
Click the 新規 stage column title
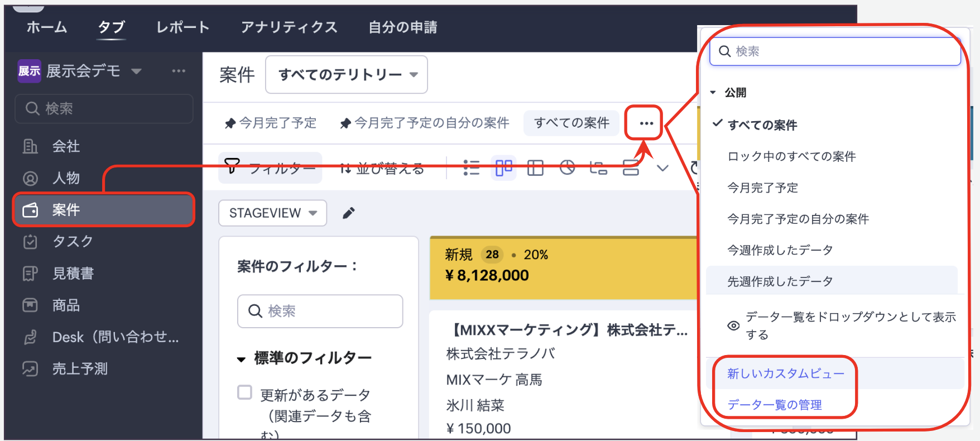click(x=459, y=255)
